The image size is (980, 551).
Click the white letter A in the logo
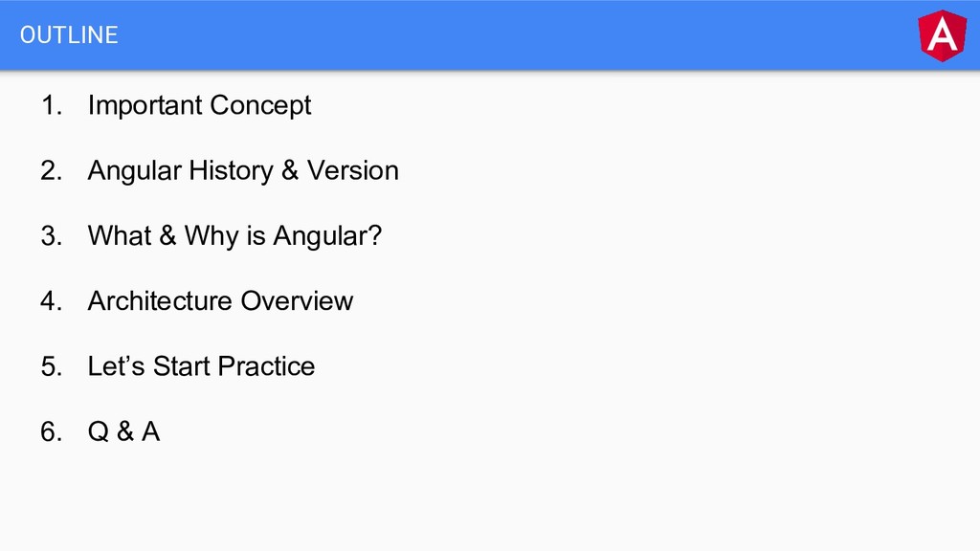[943, 35]
